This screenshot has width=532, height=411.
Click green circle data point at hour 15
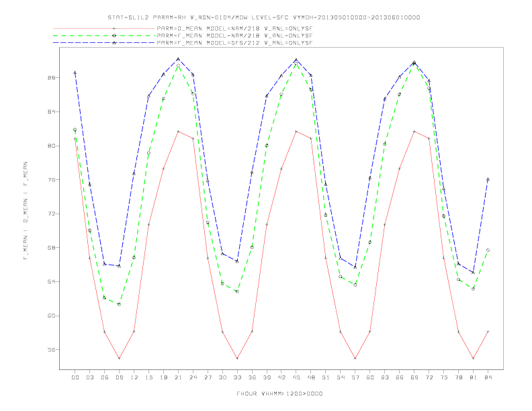148,153
